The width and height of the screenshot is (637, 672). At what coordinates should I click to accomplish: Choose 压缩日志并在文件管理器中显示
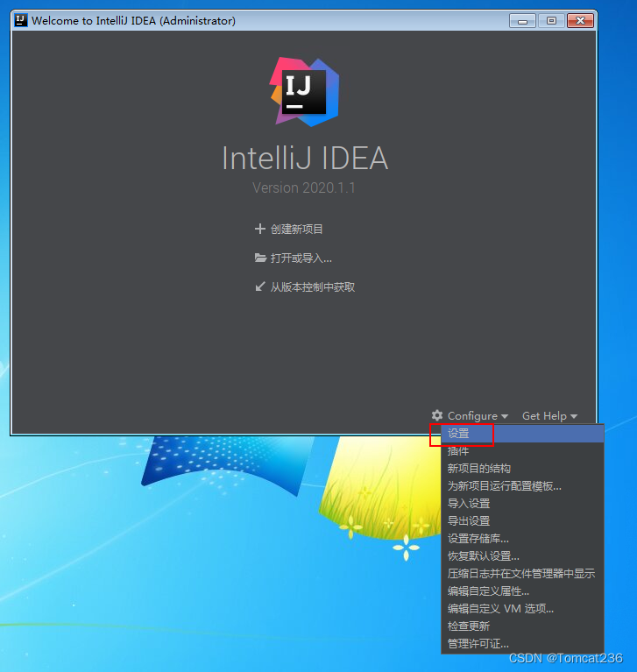522,574
